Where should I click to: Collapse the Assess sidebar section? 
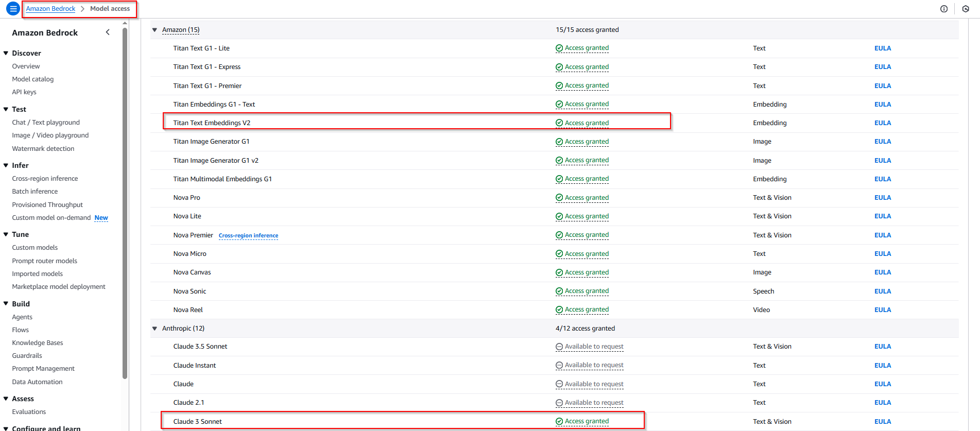(x=6, y=399)
